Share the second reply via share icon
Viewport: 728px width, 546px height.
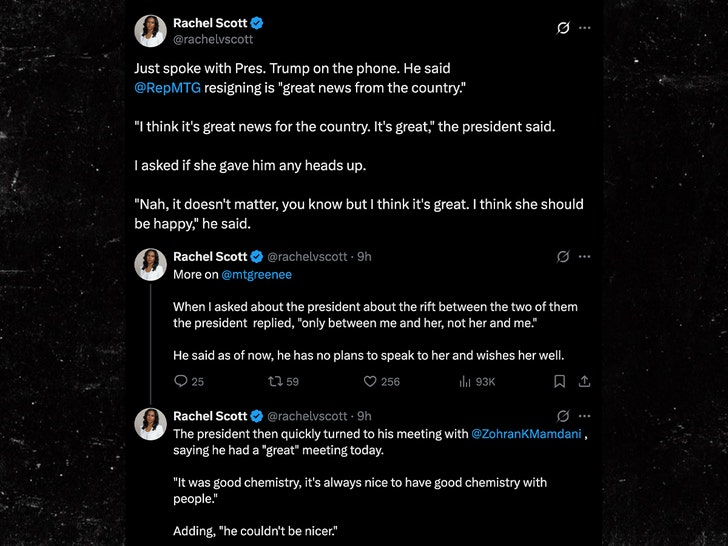point(585,381)
